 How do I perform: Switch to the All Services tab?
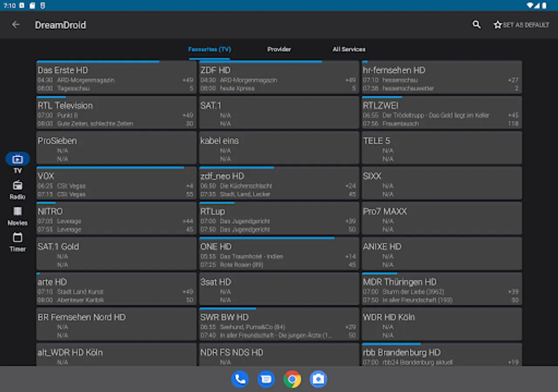[x=349, y=49]
